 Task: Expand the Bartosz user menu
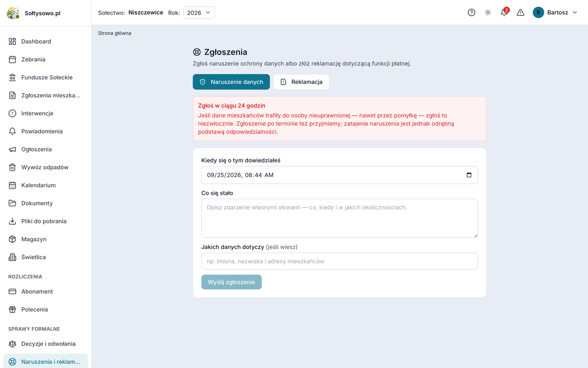(x=555, y=13)
